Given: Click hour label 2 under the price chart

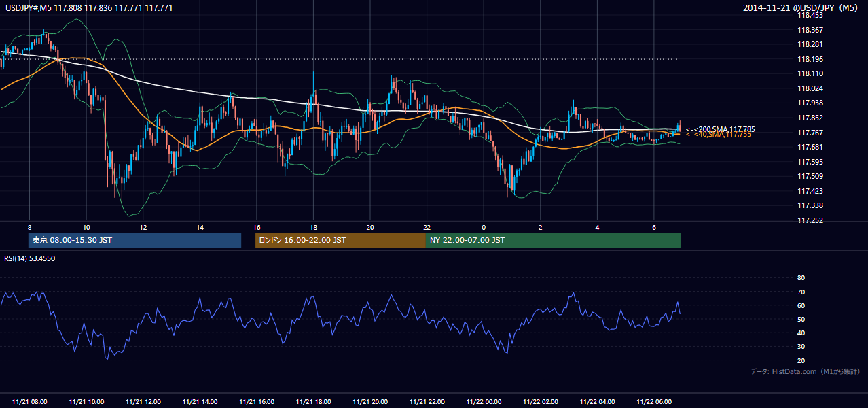Looking at the screenshot, I should tap(541, 226).
